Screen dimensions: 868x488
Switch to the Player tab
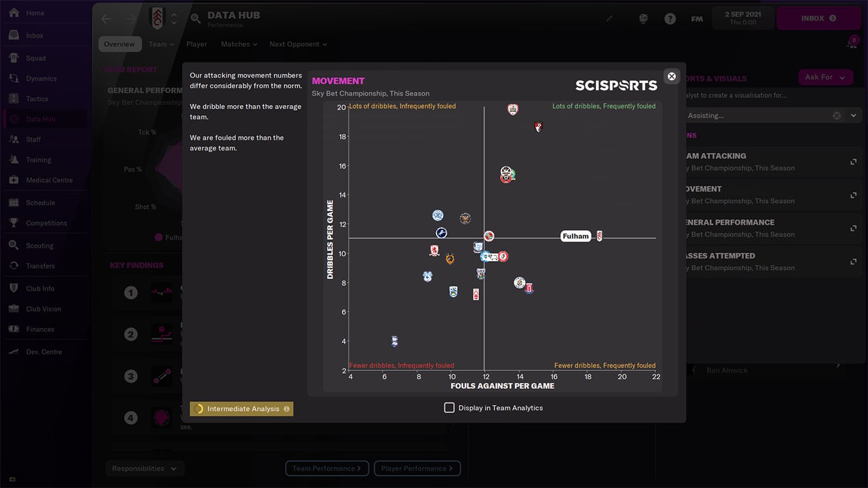click(x=196, y=44)
